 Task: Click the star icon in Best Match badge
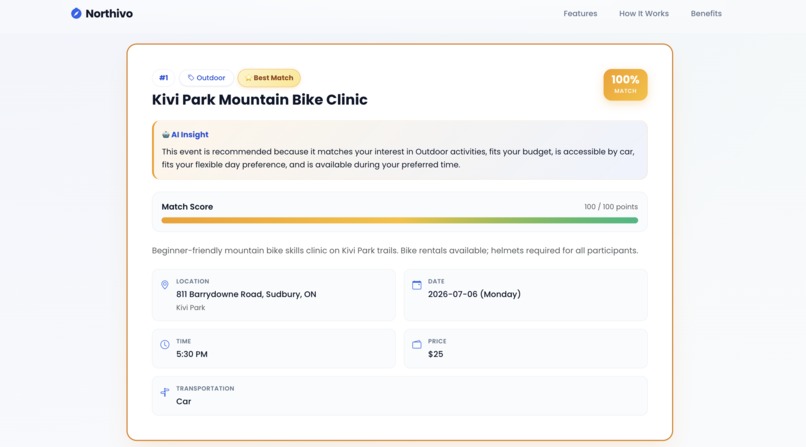click(x=248, y=78)
